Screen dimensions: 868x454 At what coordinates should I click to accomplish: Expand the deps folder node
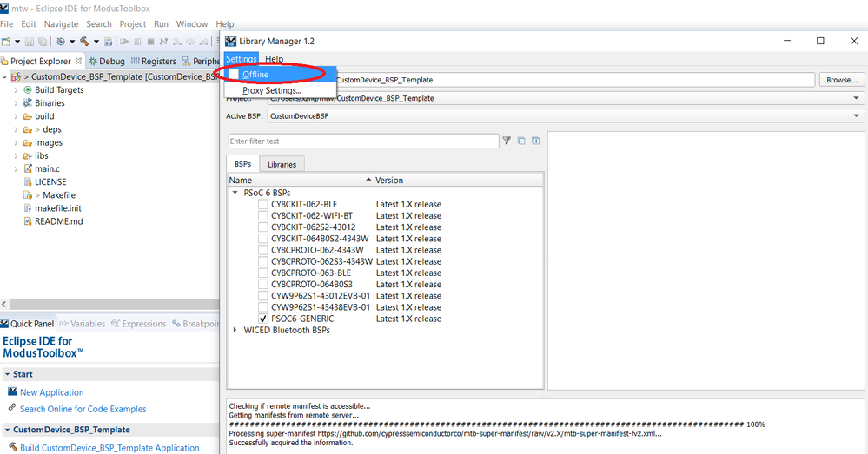tap(16, 129)
